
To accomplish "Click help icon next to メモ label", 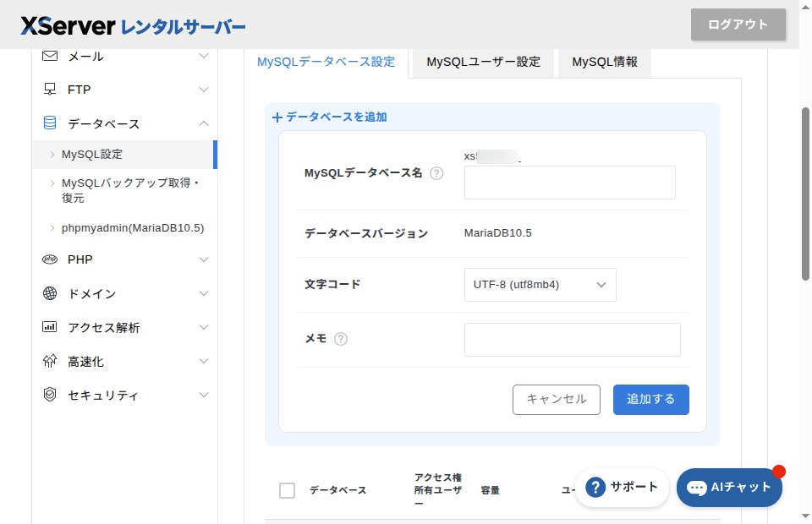I will tap(341, 339).
